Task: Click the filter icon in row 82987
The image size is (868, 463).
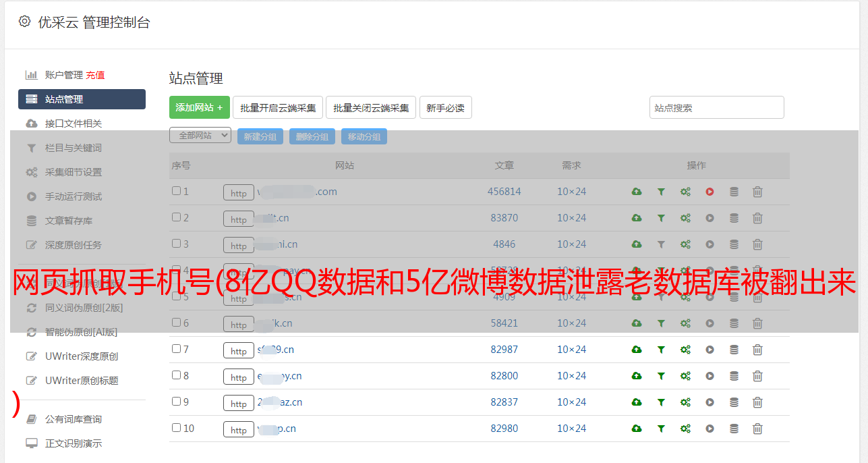Action: [661, 350]
